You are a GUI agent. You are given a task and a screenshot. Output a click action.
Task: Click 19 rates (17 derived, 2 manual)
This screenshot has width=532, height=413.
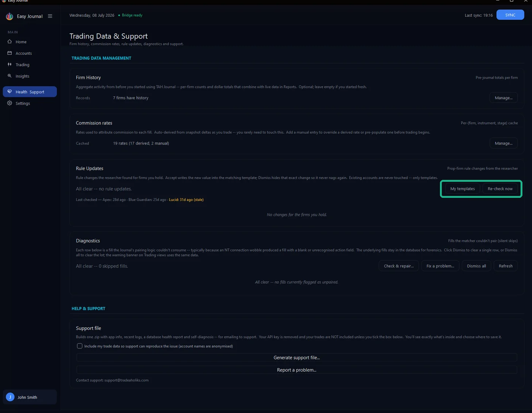click(x=141, y=143)
